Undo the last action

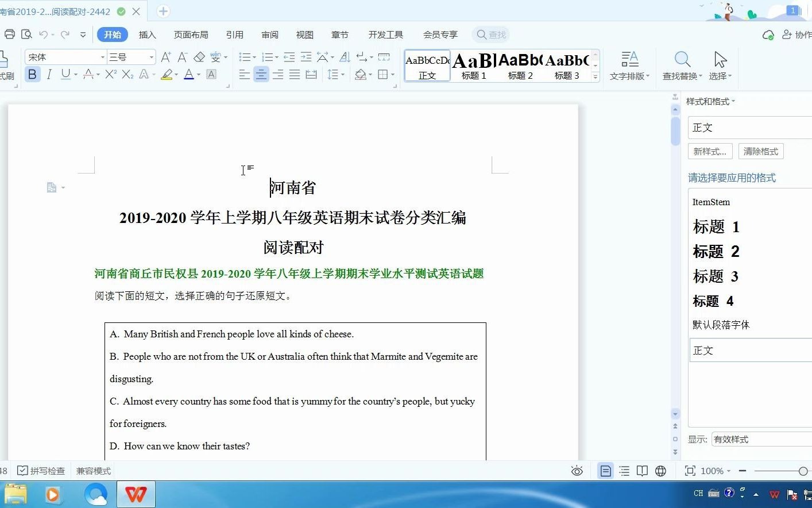click(43, 34)
